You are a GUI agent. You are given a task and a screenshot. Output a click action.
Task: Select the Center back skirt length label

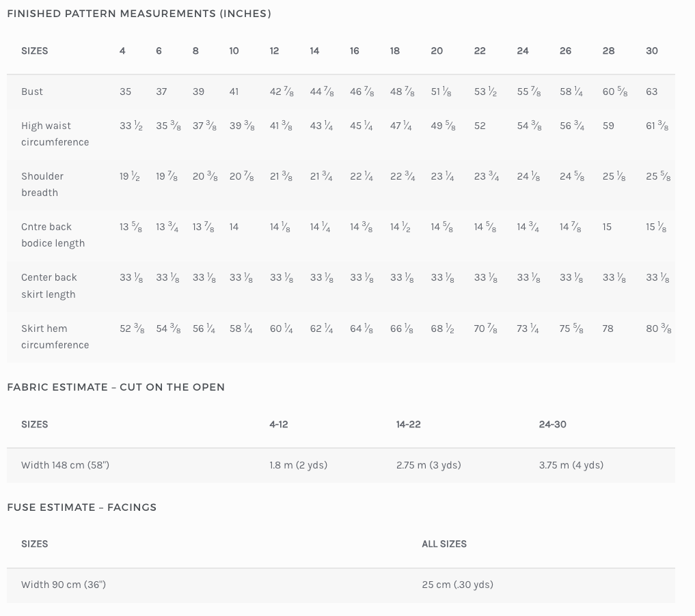[49, 285]
